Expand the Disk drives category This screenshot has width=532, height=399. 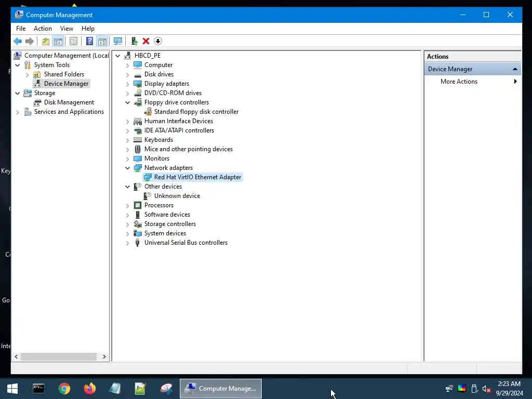point(128,75)
